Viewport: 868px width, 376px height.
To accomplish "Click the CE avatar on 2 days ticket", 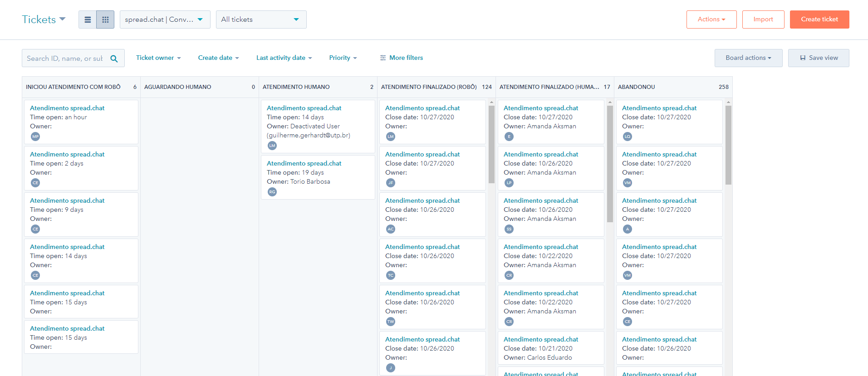I will pos(35,183).
